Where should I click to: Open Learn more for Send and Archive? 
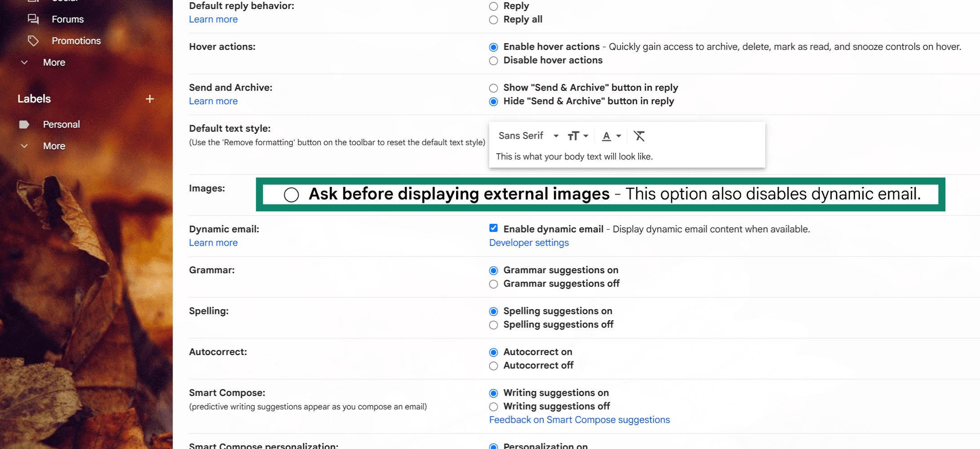point(213,101)
